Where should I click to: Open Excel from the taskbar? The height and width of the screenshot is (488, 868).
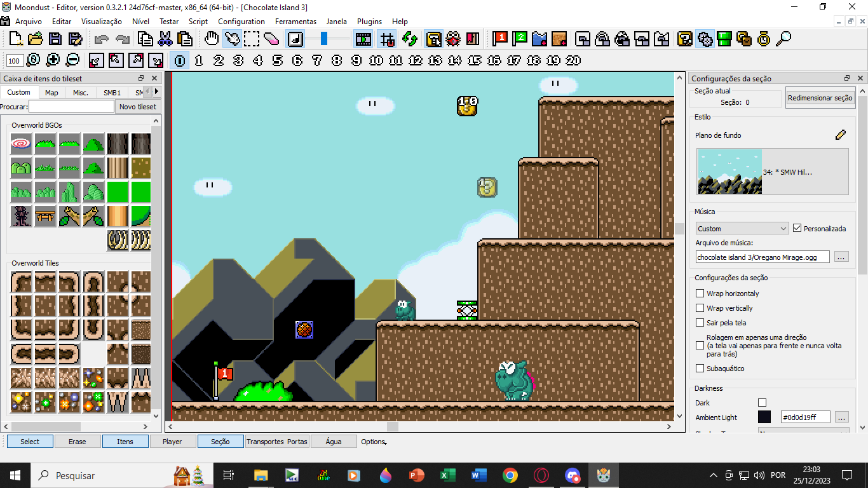click(x=448, y=475)
